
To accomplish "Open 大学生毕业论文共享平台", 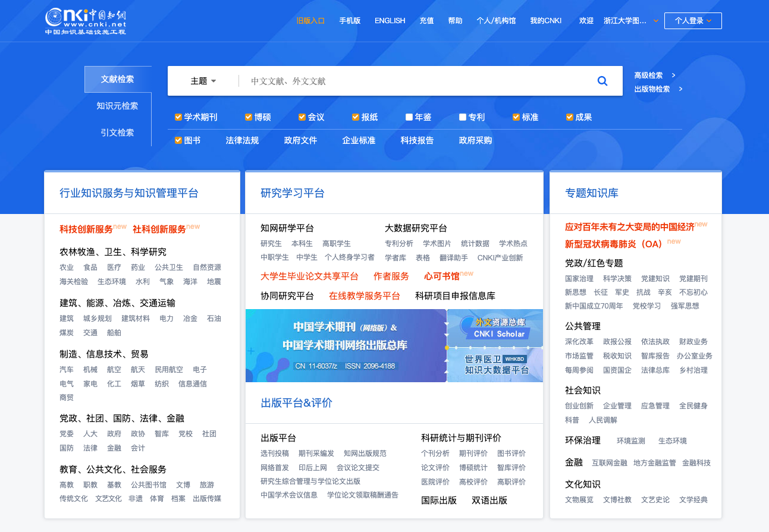I will [309, 276].
